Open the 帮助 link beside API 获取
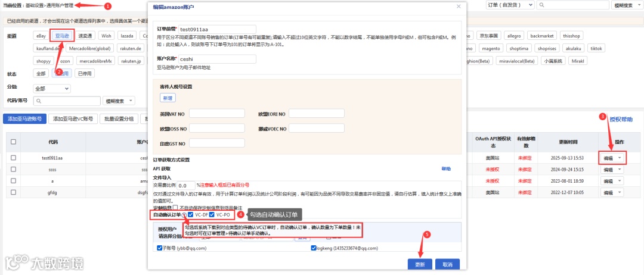 tap(445, 169)
